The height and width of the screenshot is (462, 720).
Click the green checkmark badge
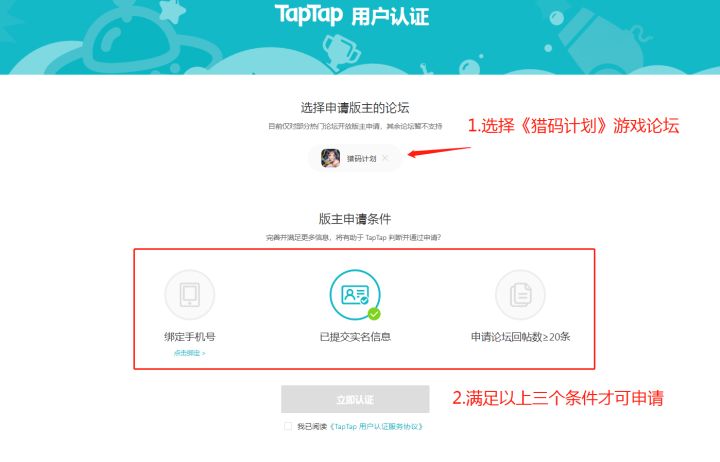374,314
